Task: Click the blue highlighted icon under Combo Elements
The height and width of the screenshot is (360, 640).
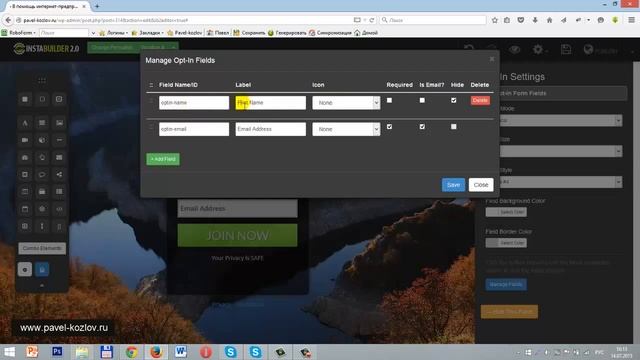Action: (x=42, y=269)
